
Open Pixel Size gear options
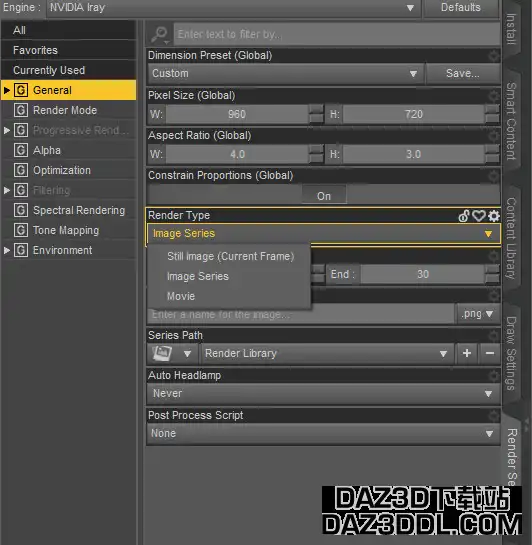point(493,96)
